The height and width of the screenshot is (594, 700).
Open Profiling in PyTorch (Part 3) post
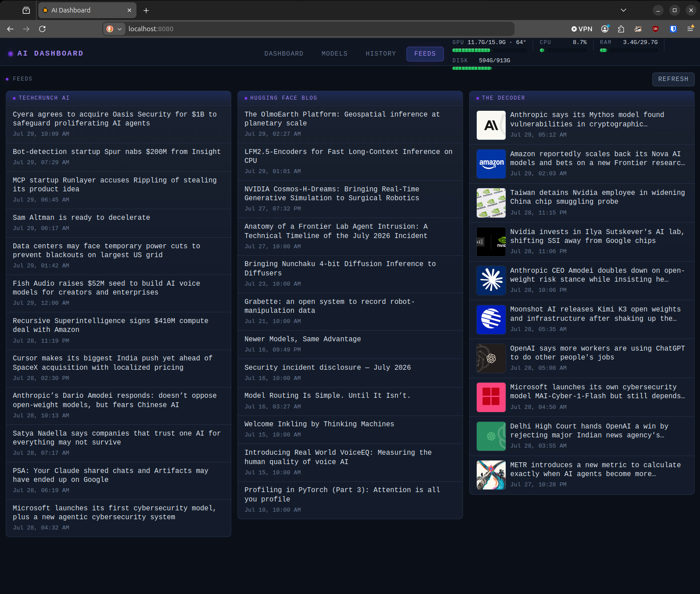tap(350, 500)
